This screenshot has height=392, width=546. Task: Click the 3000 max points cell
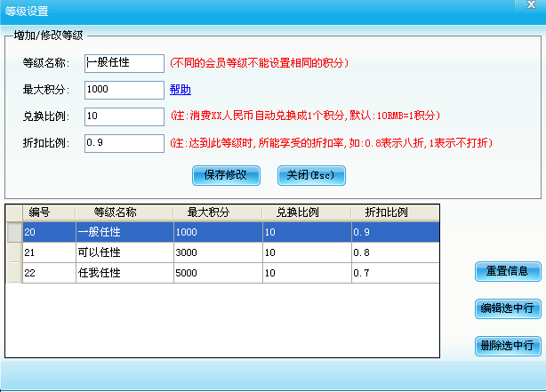pos(218,252)
